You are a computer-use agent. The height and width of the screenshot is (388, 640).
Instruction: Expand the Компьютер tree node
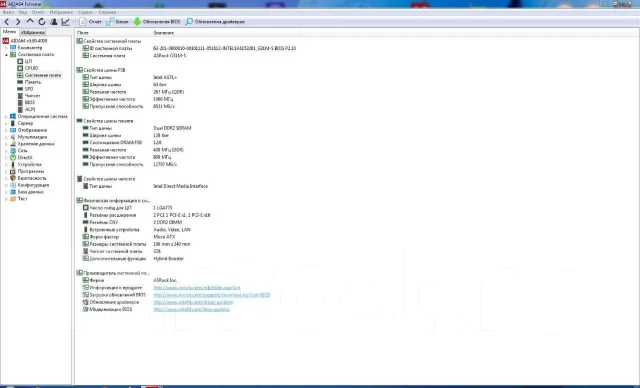point(6,48)
